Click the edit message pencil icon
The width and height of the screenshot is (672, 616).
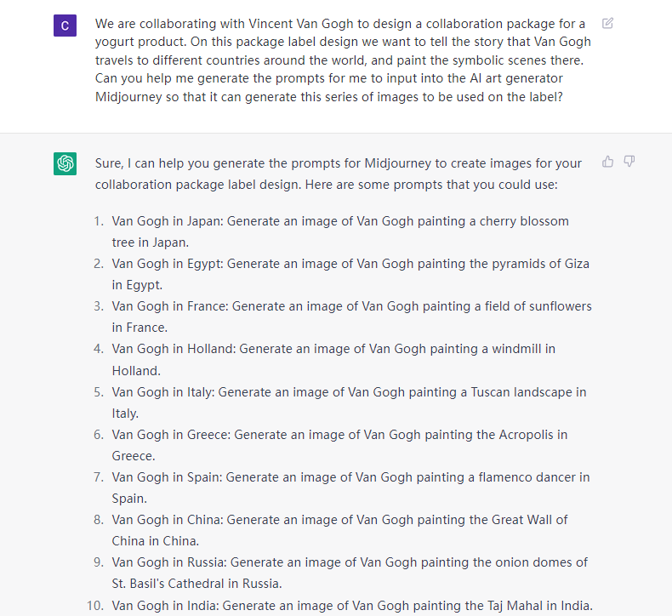[x=607, y=23]
